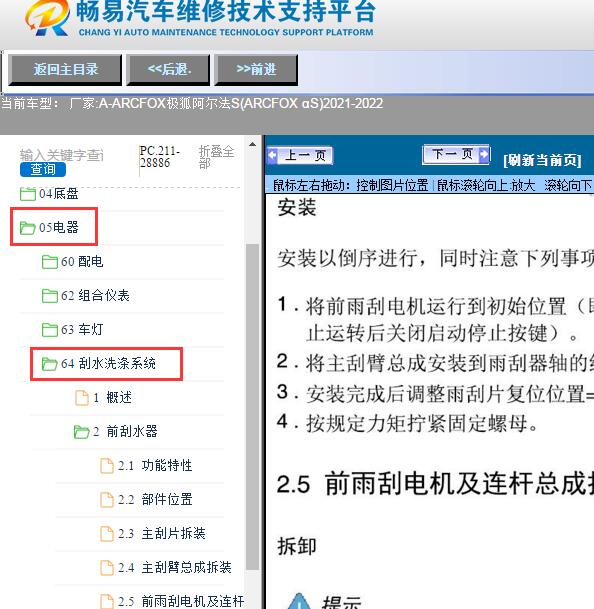The image size is (594, 609).
Task: Click the right arrow icon on 下一页
Action: pos(484,154)
